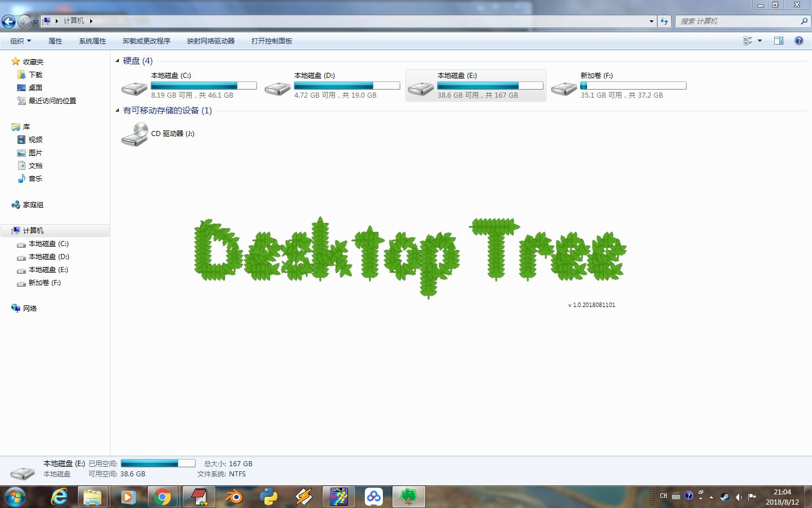The image size is (812, 508).
Task: Click the F: drive usage bar
Action: 633,86
